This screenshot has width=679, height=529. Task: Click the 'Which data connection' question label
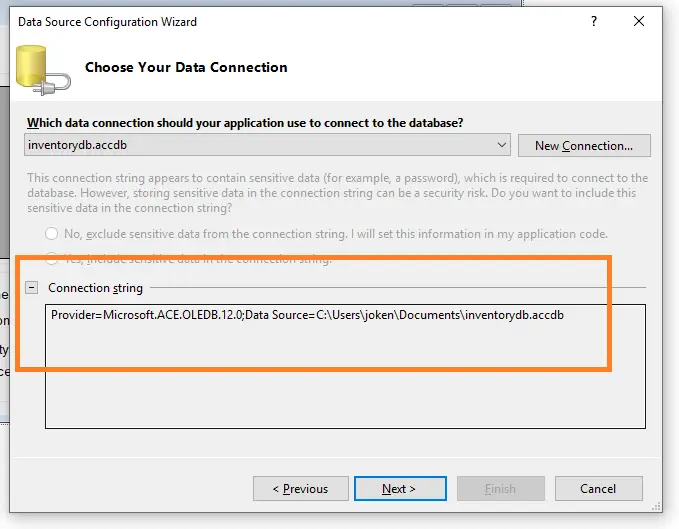click(x=245, y=122)
